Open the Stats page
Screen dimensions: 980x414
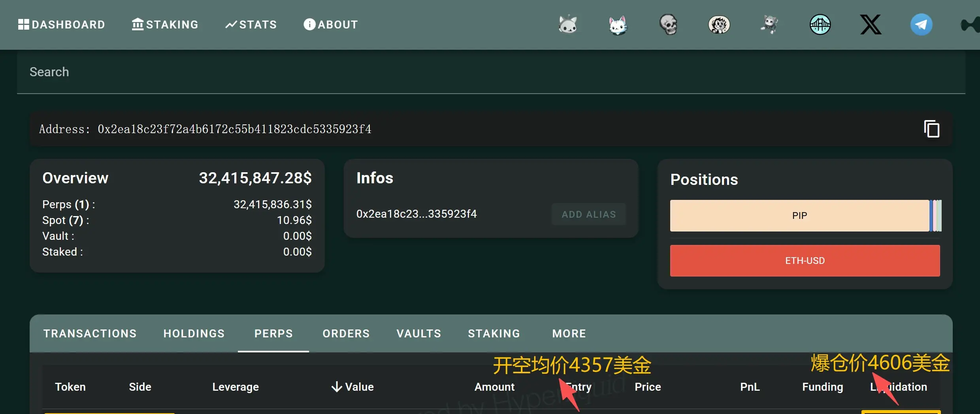(x=251, y=24)
